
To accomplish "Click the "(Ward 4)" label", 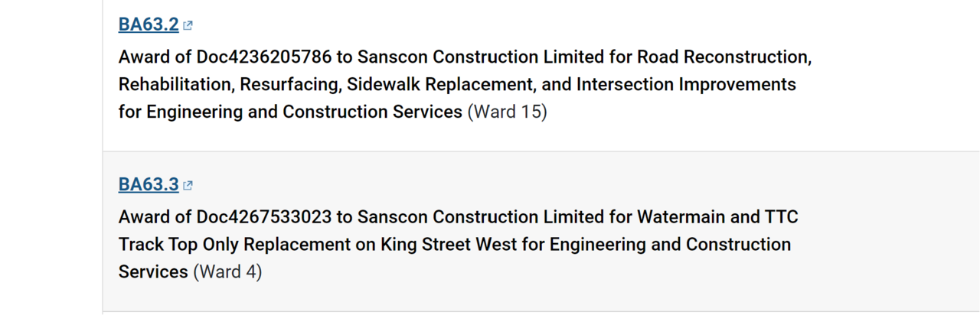I will tap(227, 271).
